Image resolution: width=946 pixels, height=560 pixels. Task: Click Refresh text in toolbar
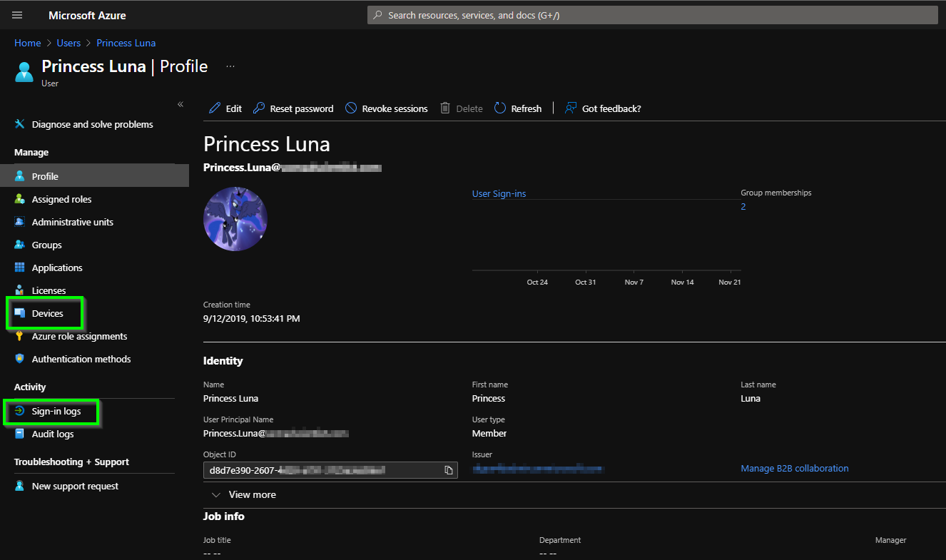point(527,108)
